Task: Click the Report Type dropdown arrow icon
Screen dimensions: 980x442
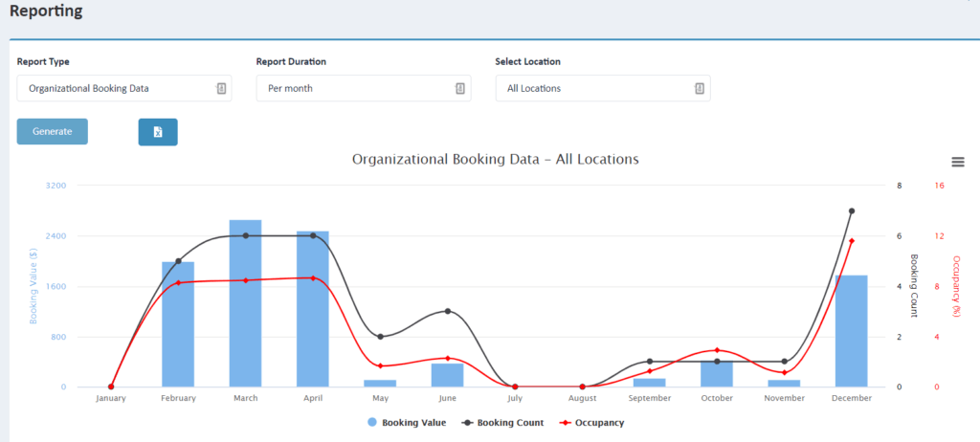Action: click(x=221, y=88)
